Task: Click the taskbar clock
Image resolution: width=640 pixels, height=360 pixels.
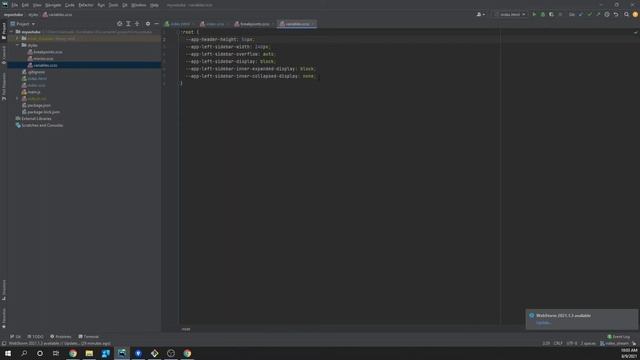Action: point(629,353)
